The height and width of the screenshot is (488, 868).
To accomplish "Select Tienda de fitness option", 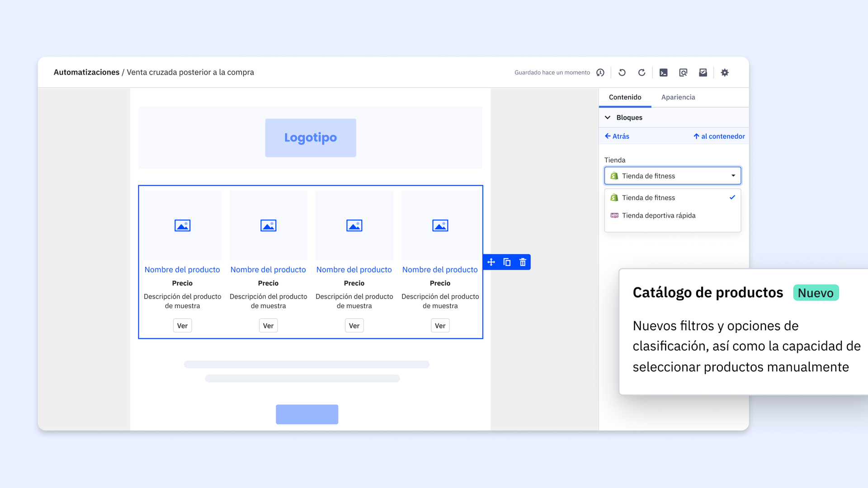I will tap(648, 198).
